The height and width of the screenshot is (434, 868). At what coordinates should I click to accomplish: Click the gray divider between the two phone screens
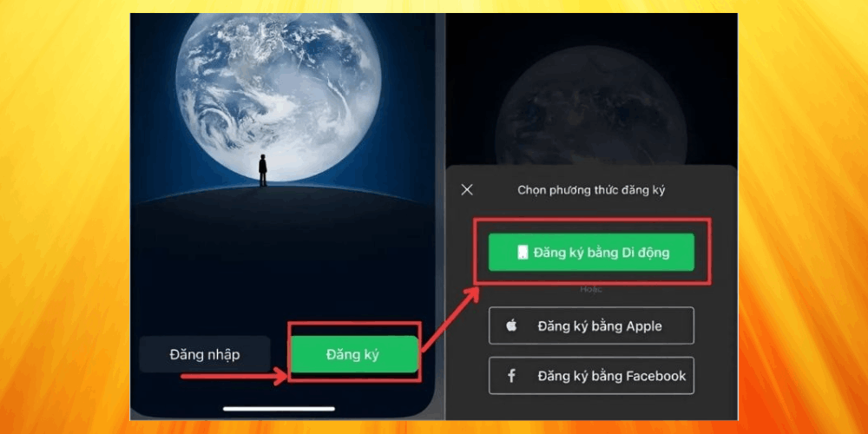point(440,216)
